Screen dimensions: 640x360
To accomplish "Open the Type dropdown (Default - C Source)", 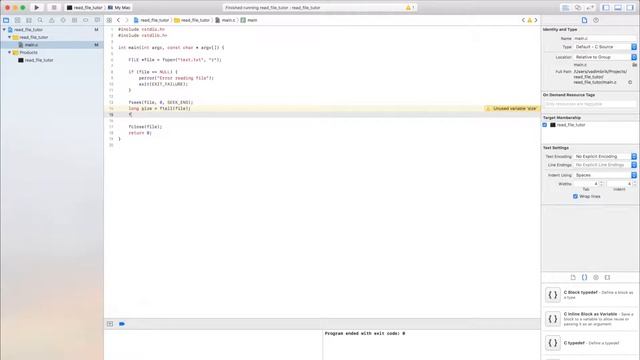I will 605,47.
